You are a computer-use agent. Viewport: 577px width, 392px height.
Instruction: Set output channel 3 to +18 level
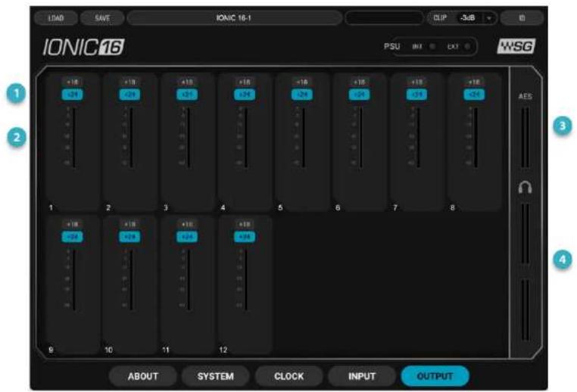pos(187,82)
